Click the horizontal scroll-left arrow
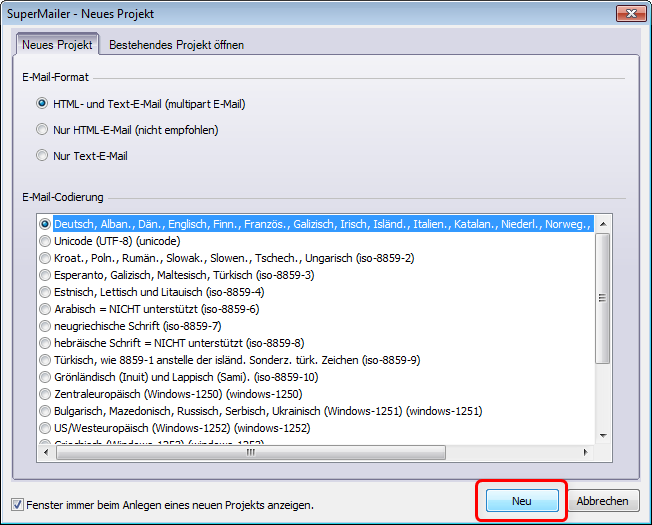Viewport: 652px width, 525px height. coord(46,452)
